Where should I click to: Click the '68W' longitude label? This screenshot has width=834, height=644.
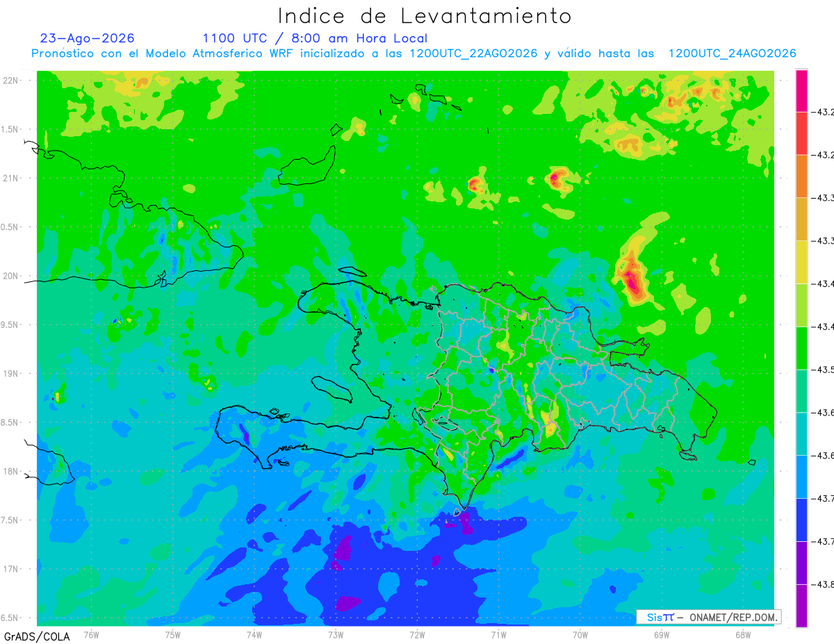point(743,634)
